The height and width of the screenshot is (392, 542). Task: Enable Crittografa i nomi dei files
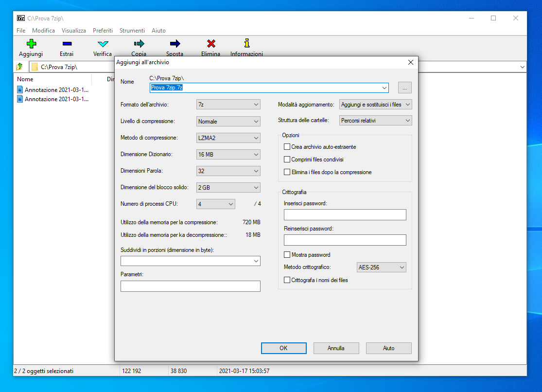(287, 280)
